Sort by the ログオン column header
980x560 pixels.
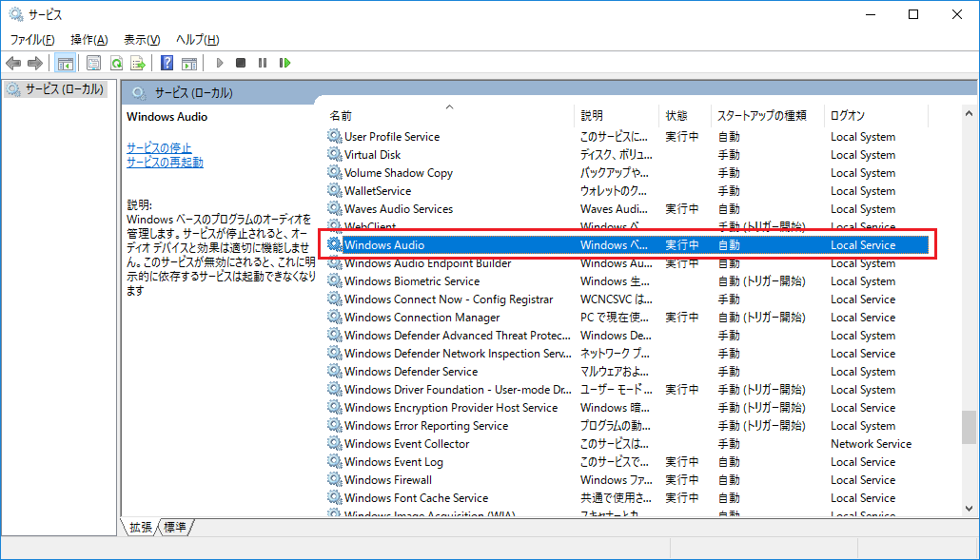[876, 115]
